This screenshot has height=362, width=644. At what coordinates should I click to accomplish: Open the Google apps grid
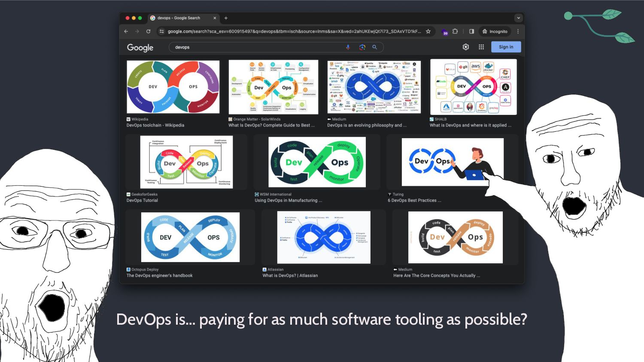(x=481, y=47)
